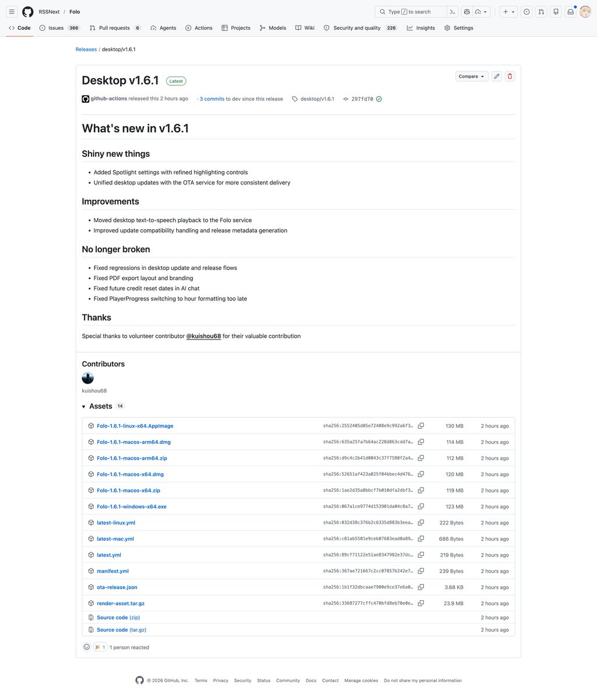597x700 pixels.
Task: Show verified check status for commit
Action: click(x=379, y=99)
